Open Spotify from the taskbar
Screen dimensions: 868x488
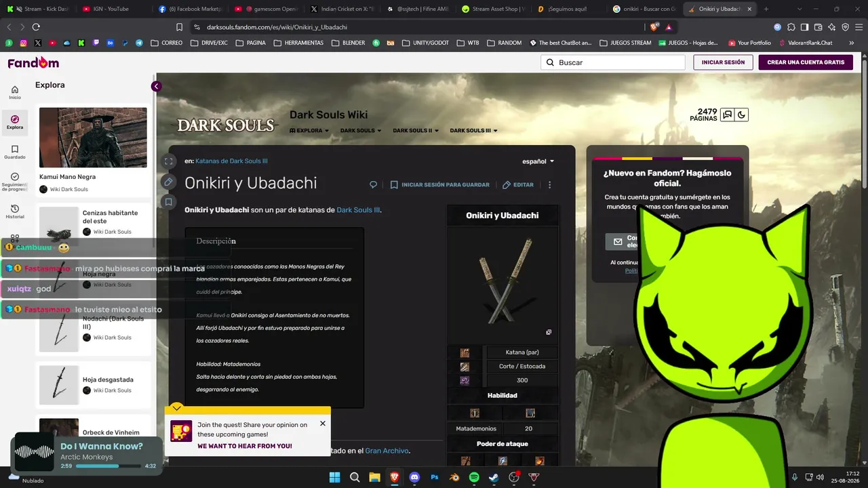[474, 477]
